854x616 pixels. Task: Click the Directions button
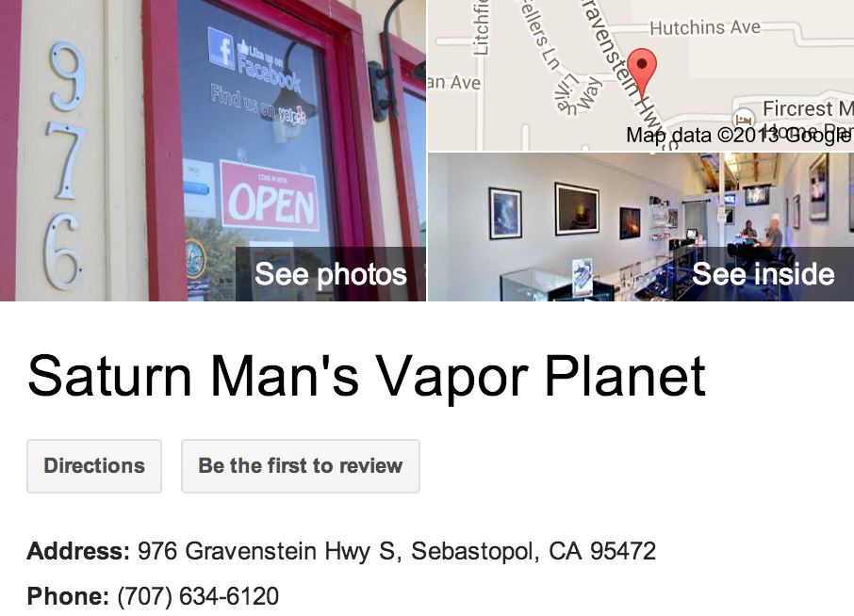(94, 466)
